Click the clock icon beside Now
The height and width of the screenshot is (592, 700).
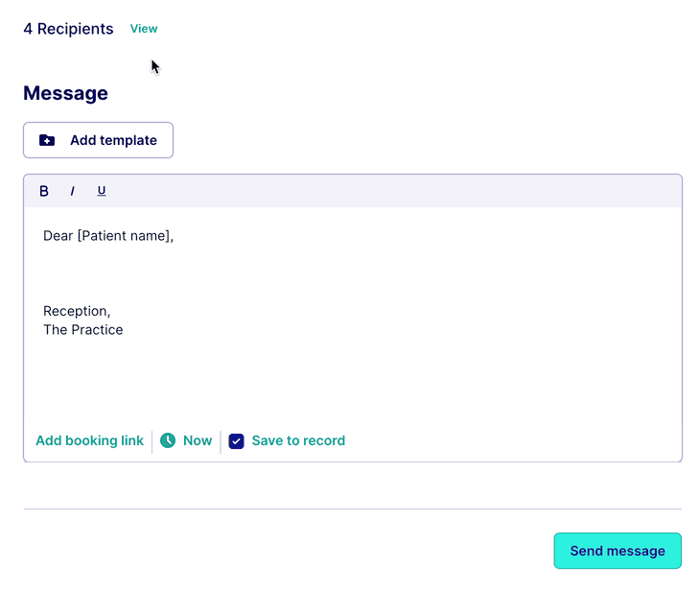(x=168, y=440)
